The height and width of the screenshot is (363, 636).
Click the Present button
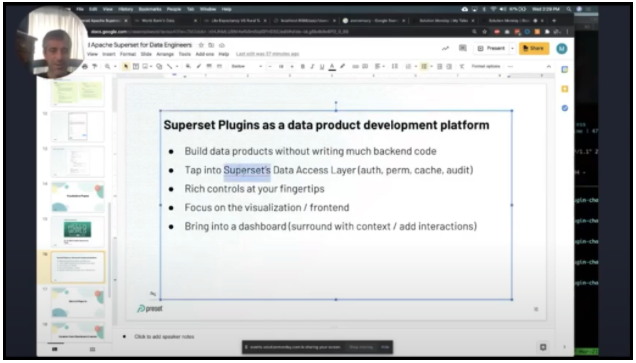[492, 48]
